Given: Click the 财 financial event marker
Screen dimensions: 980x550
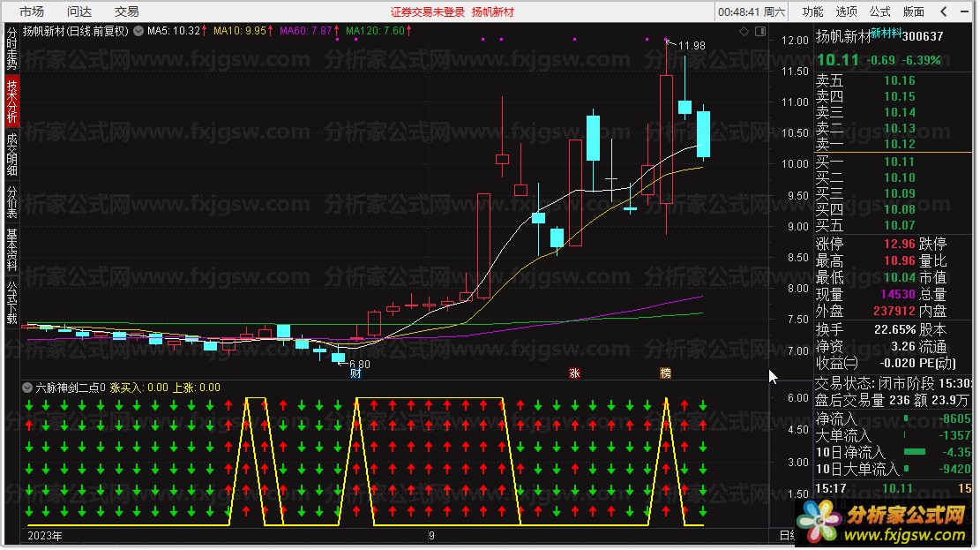Looking at the screenshot, I should (356, 374).
